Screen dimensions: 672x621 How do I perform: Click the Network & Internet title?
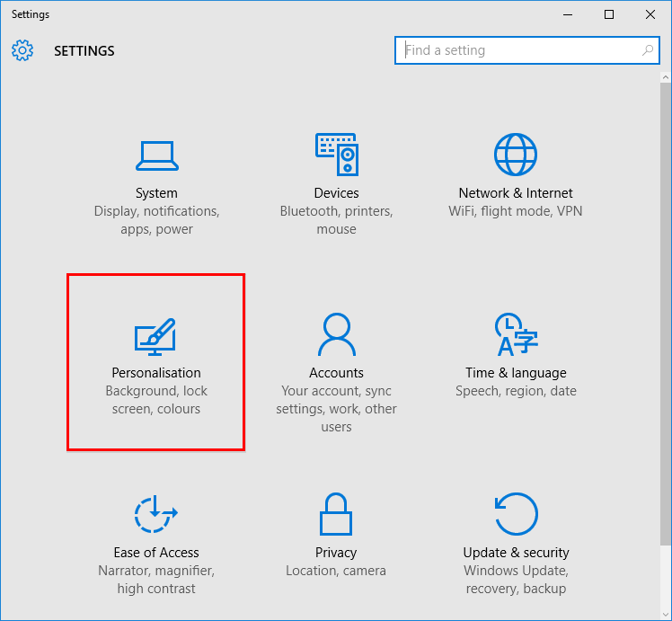516,193
